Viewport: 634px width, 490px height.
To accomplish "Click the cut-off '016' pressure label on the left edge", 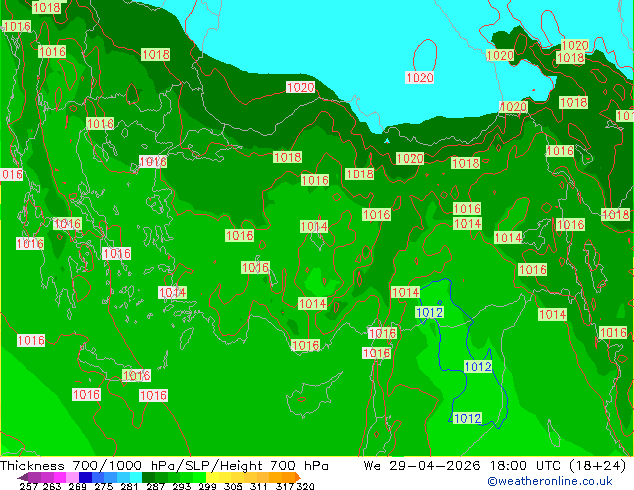I will tap(12, 175).
